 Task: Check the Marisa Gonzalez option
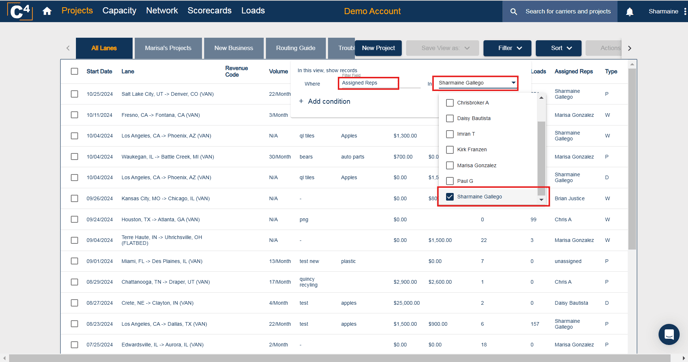point(450,165)
